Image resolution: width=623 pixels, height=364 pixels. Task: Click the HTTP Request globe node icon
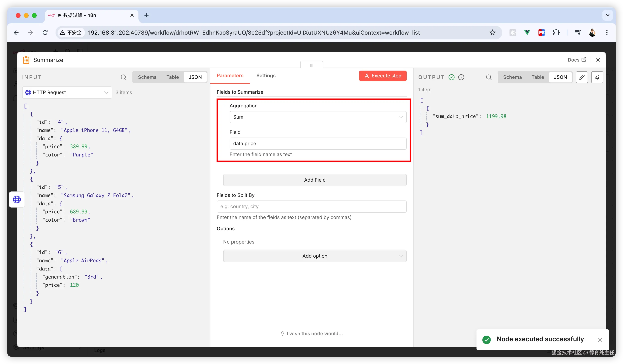tap(17, 199)
